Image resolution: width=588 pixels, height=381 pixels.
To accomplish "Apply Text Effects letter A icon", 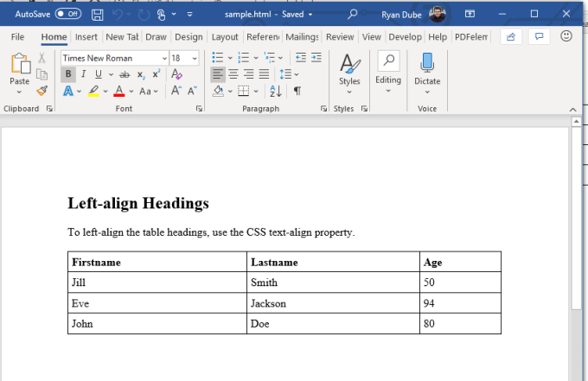I will click(67, 91).
